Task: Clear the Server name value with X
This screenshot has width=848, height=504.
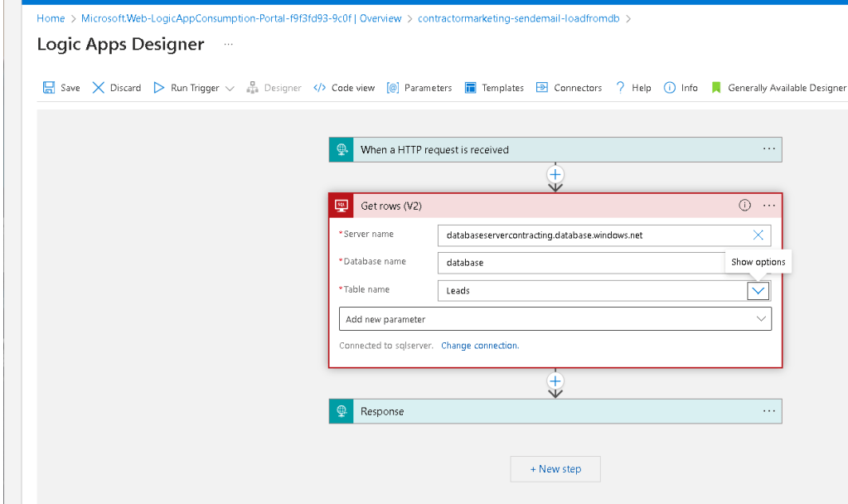Action: 758,235
